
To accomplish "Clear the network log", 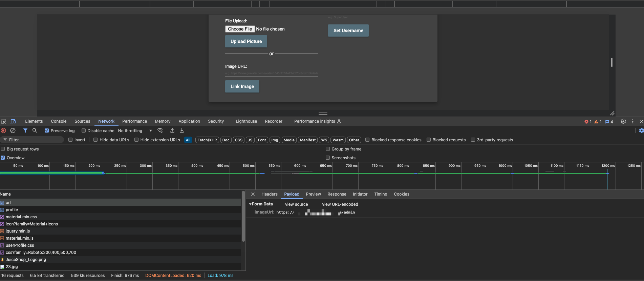I will 13,131.
